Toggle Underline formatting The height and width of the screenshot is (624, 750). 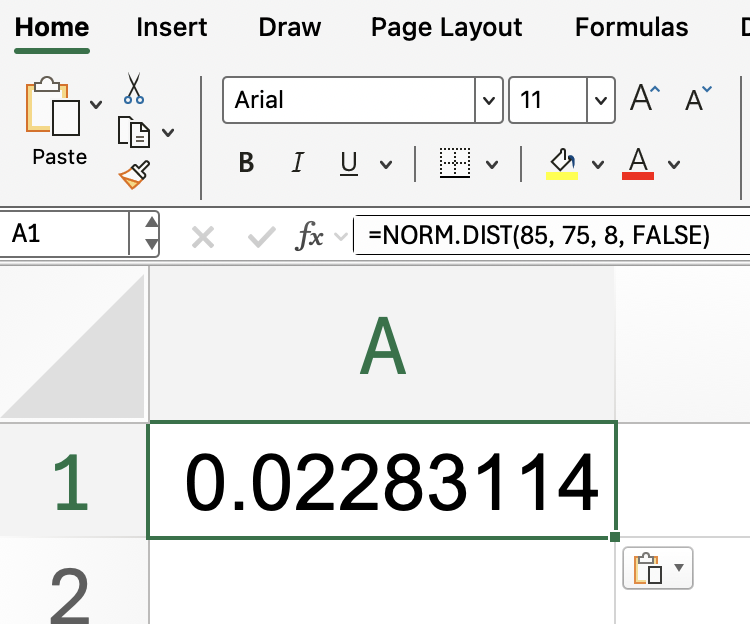tap(349, 163)
